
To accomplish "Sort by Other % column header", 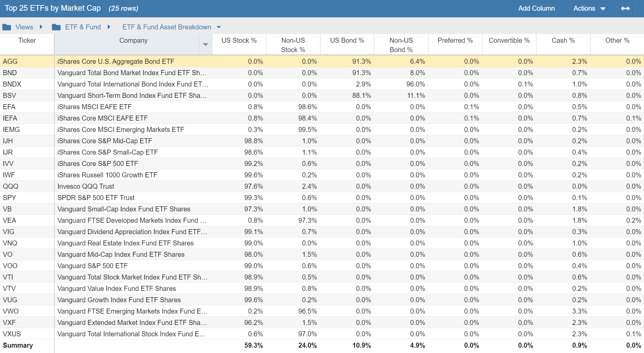I will (617, 44).
